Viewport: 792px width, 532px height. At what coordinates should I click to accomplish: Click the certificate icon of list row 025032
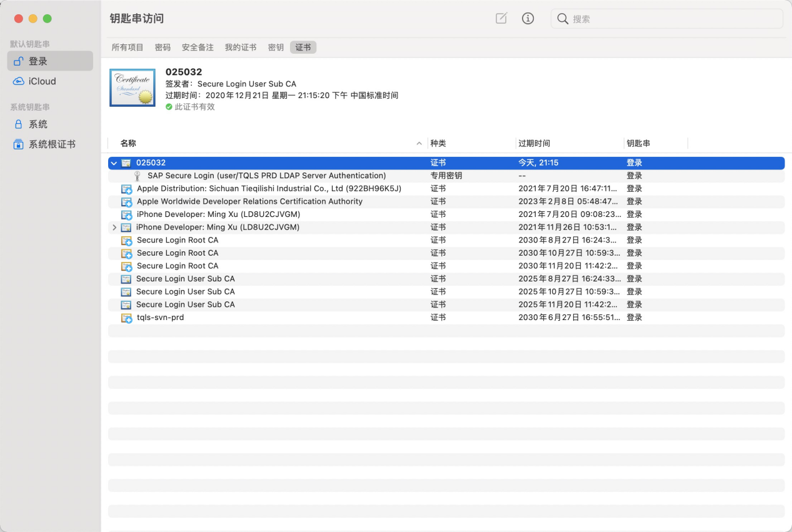pos(126,163)
